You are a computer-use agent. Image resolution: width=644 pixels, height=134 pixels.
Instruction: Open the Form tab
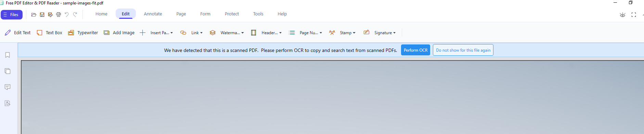coord(205,14)
